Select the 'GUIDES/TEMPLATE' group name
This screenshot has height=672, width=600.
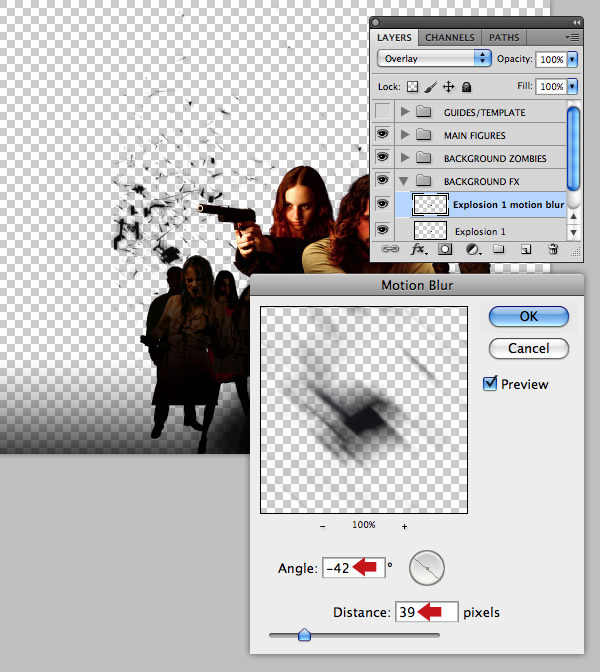point(485,112)
